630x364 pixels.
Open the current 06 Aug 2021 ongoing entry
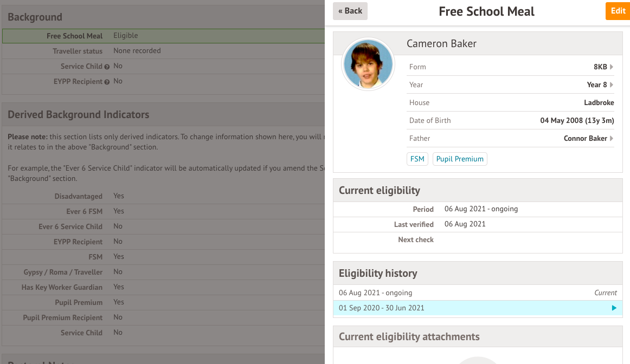(477, 293)
